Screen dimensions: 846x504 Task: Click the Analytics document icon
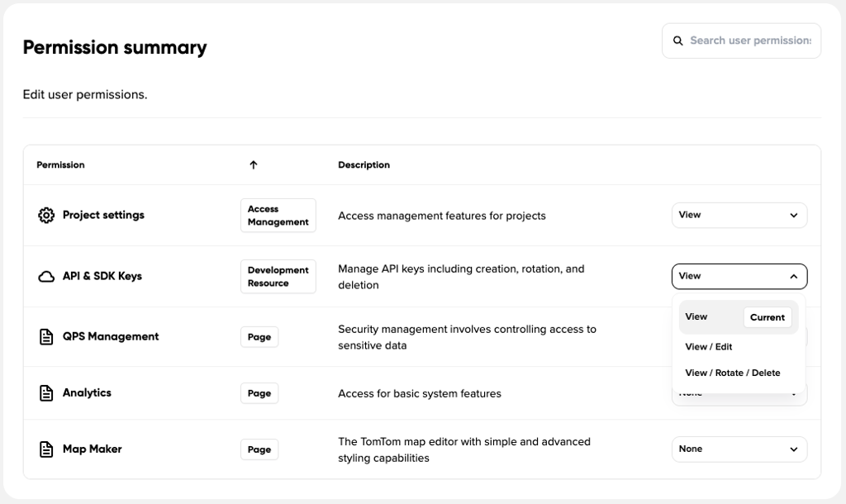click(46, 393)
